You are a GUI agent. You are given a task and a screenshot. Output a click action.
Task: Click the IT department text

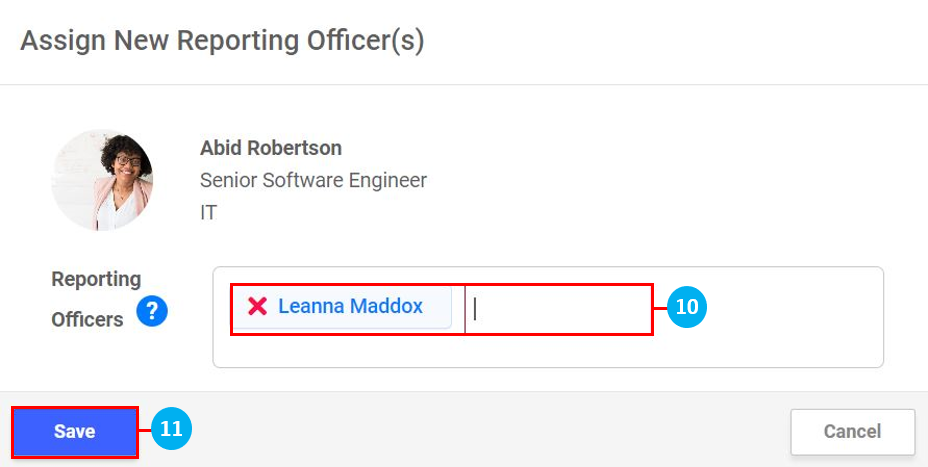coord(208,212)
